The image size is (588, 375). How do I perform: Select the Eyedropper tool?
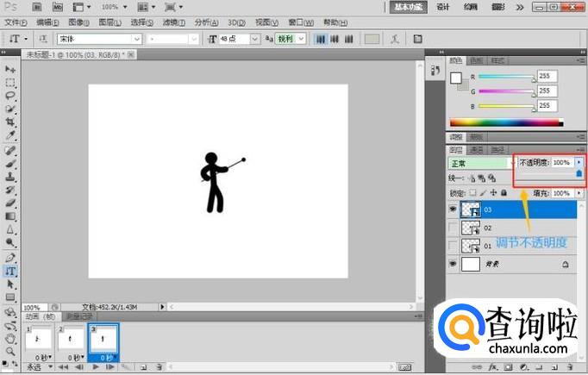pyautogui.click(x=11, y=136)
